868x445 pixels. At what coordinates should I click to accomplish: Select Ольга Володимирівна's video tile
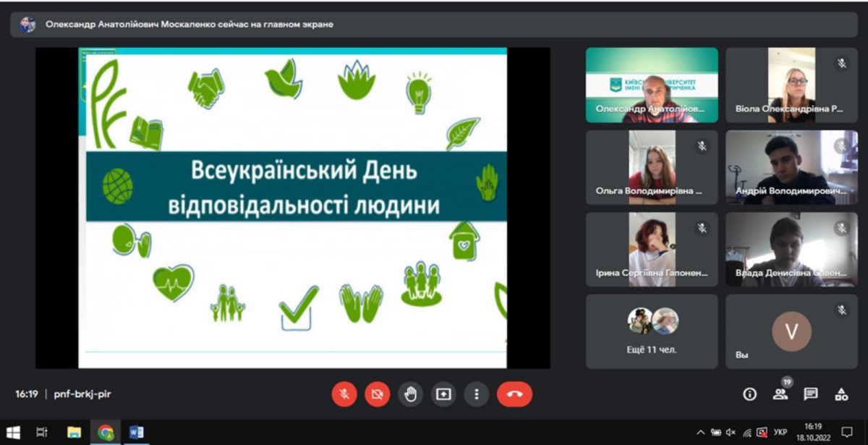[652, 167]
